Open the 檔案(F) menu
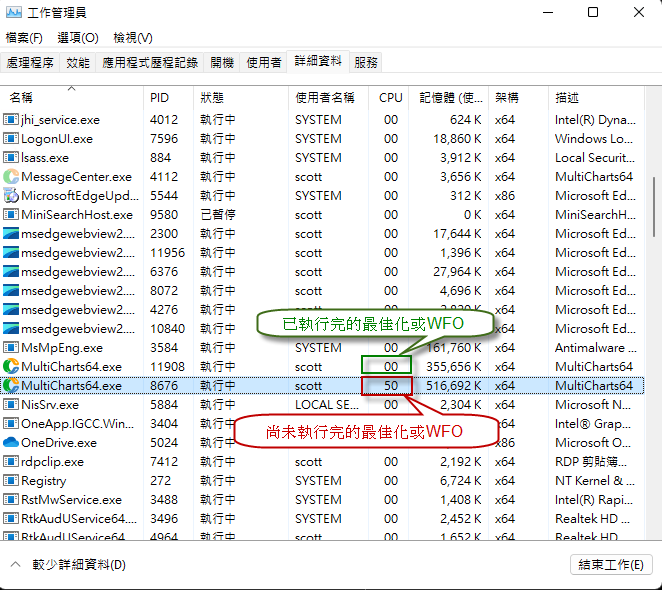Image resolution: width=662 pixels, height=590 pixels. point(24,38)
